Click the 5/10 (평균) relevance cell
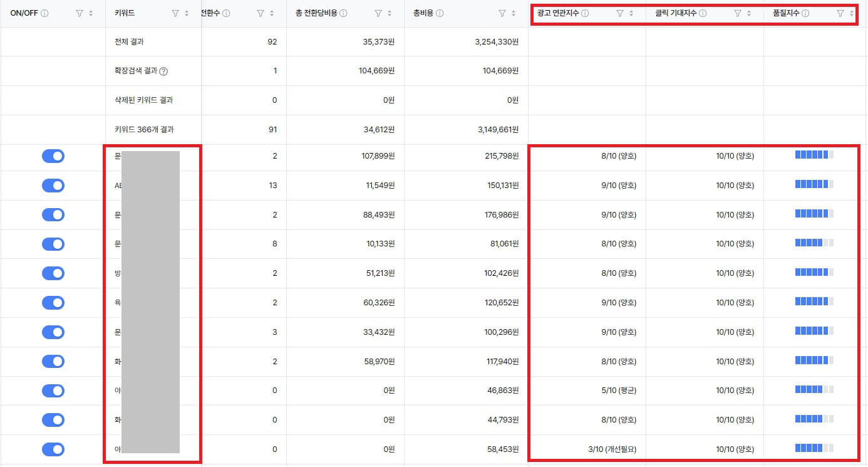The image size is (868, 467). (x=618, y=391)
